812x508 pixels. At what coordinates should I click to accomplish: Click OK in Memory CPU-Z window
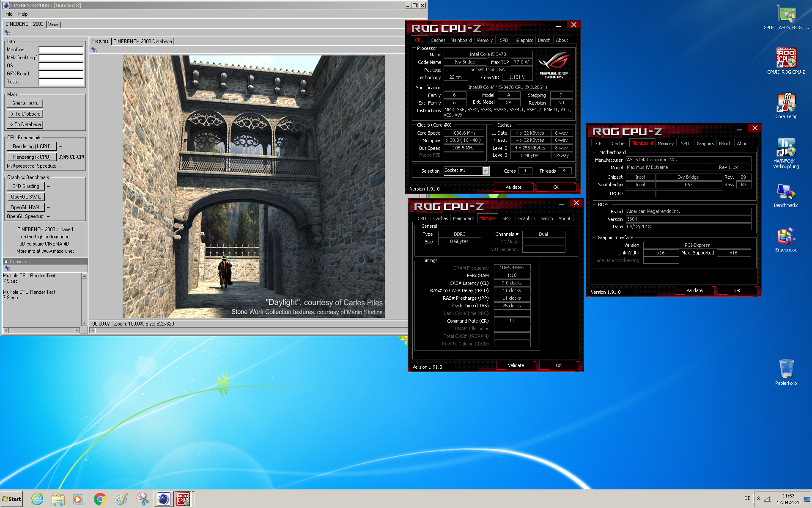tap(559, 365)
